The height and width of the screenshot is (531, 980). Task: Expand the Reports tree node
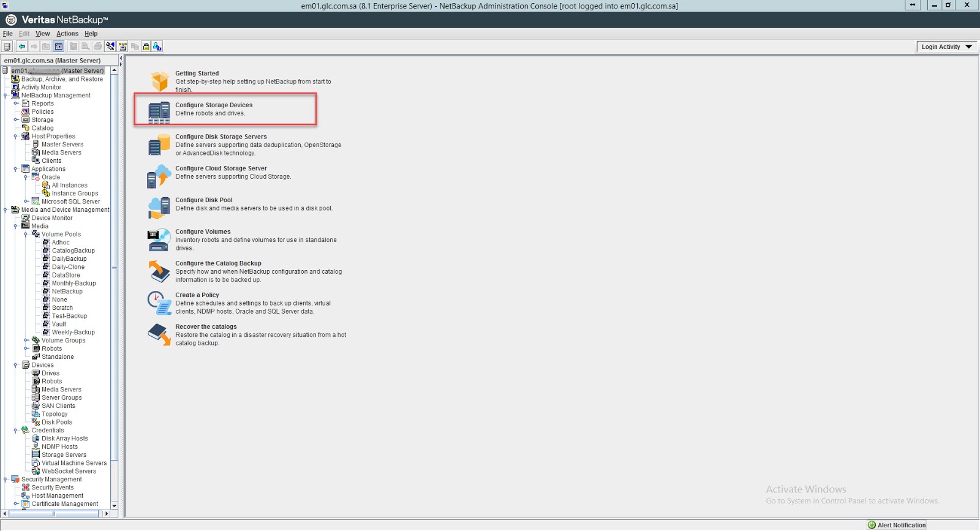click(16, 104)
